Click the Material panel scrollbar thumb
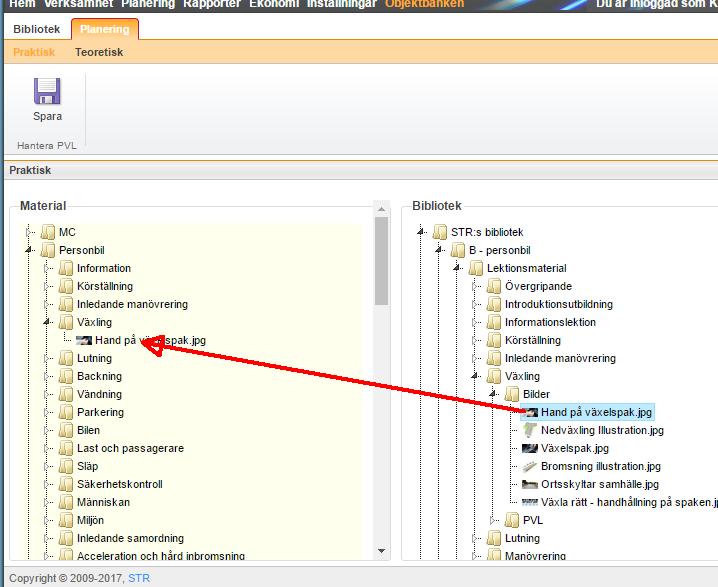This screenshot has height=587, width=718. [381, 261]
